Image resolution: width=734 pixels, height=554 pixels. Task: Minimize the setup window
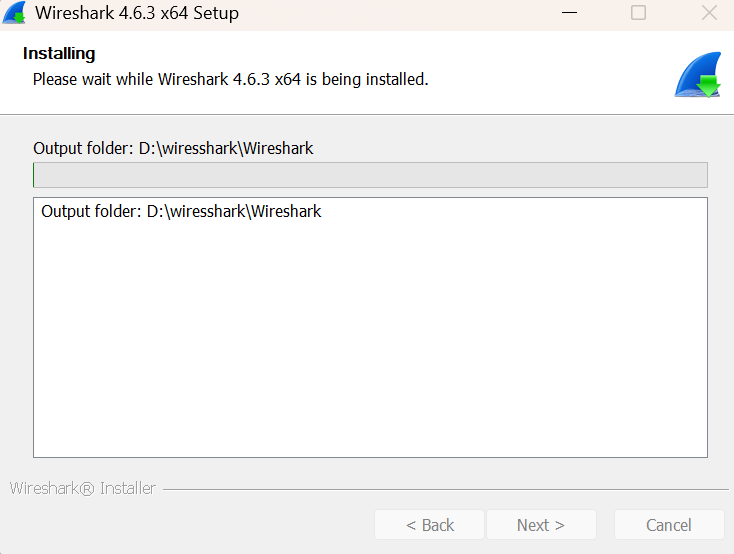(x=569, y=13)
